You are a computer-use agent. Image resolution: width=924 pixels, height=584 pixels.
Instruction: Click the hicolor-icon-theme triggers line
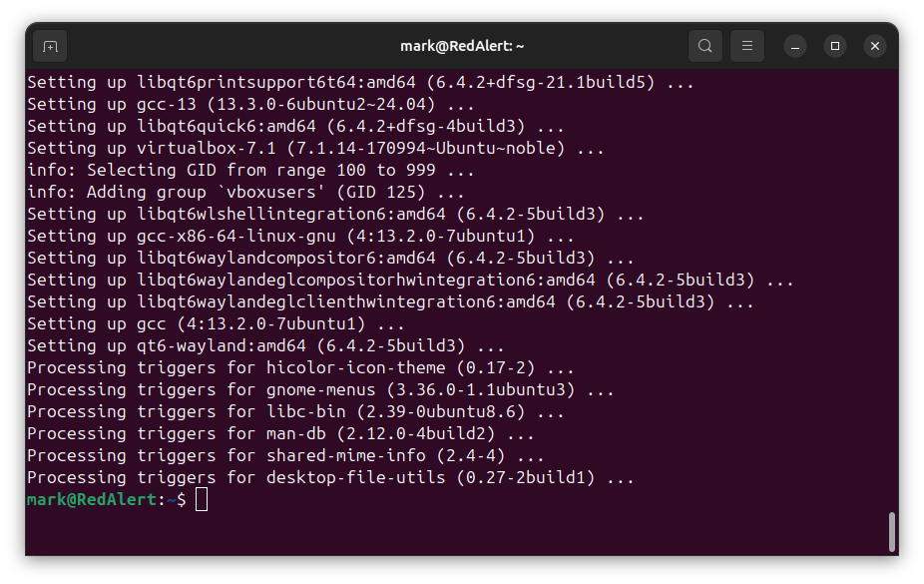pos(300,367)
